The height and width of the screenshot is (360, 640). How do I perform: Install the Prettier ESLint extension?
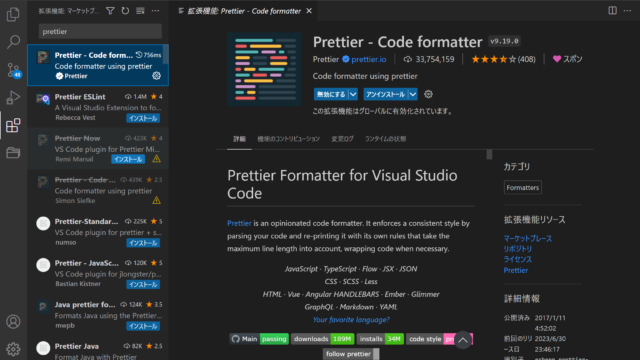pos(143,118)
